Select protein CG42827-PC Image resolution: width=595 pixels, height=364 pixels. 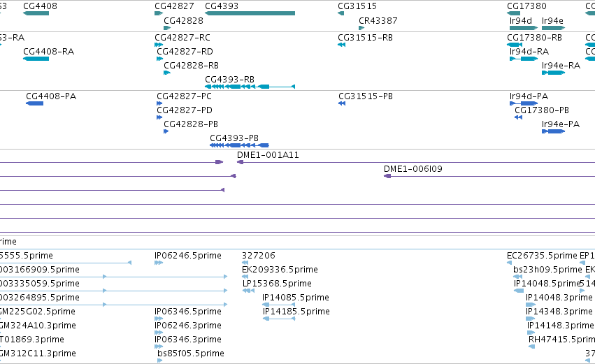click(x=184, y=96)
